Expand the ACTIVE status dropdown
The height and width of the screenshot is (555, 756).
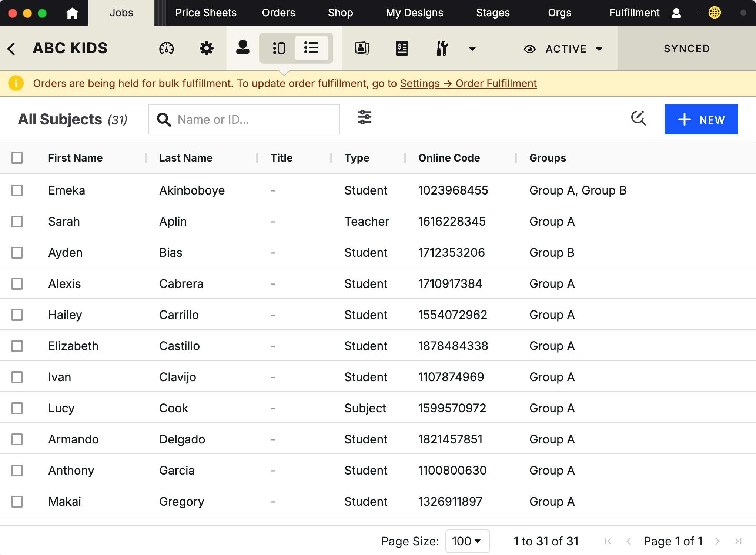[x=563, y=49]
